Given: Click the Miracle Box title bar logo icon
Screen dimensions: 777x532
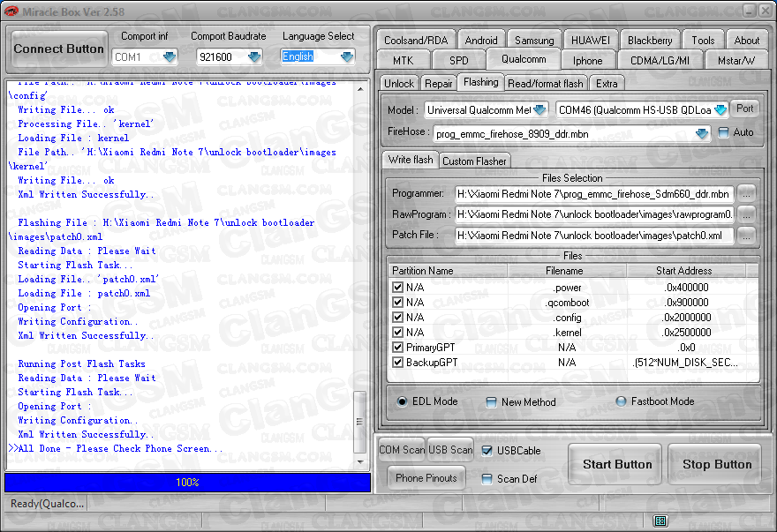Looking at the screenshot, I should coord(11,11).
